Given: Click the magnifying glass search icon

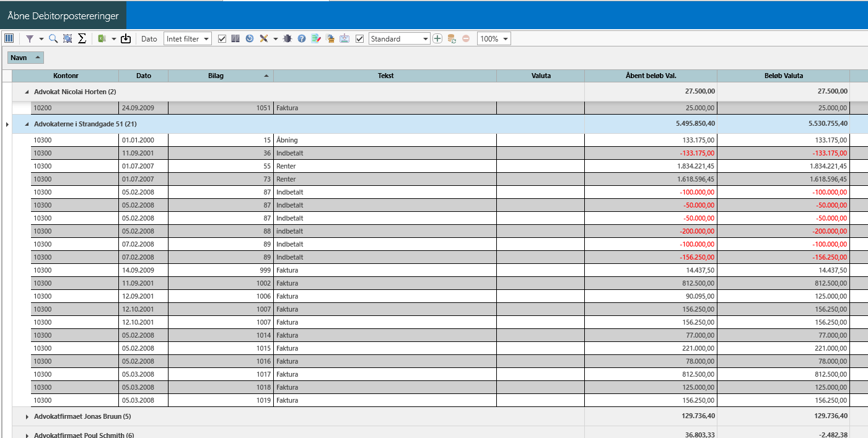Looking at the screenshot, I should click(53, 38).
